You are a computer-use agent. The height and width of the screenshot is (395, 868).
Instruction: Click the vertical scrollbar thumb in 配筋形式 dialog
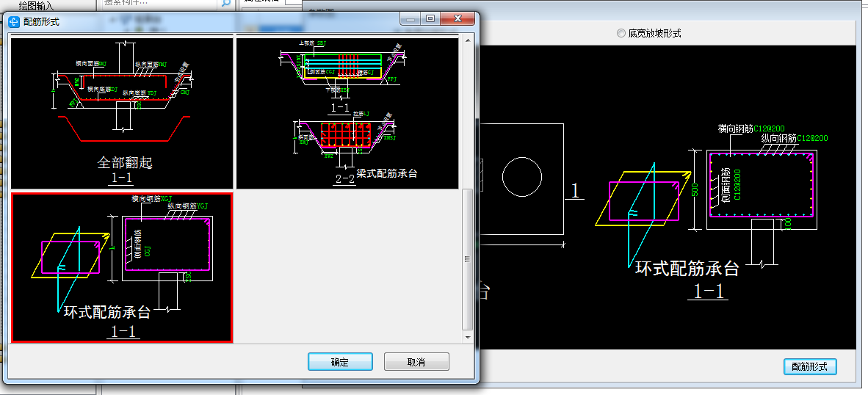pos(468,259)
